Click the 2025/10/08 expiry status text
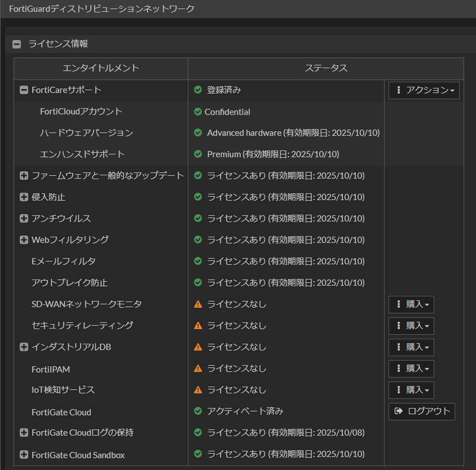476x470 pixels. 286,433
